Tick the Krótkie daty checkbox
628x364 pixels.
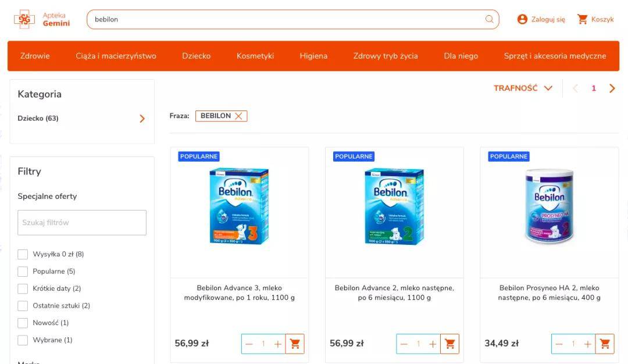tap(23, 289)
